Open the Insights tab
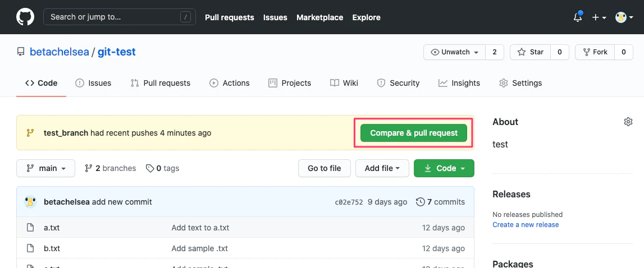The width and height of the screenshot is (644, 268). coord(459,83)
